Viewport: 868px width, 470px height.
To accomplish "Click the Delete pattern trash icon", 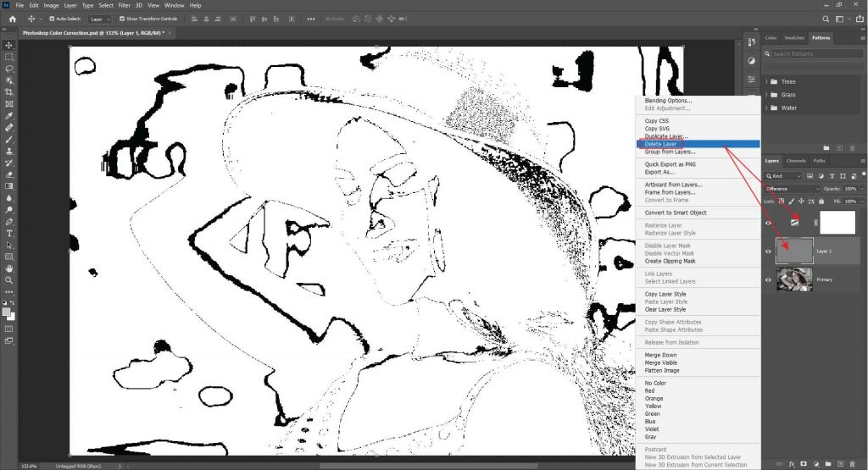I will pos(853,148).
